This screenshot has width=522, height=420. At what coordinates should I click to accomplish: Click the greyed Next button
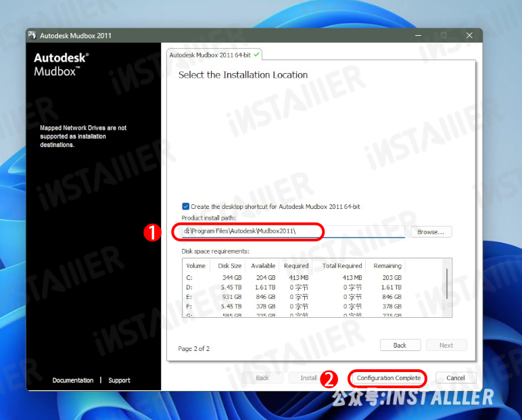click(x=446, y=345)
